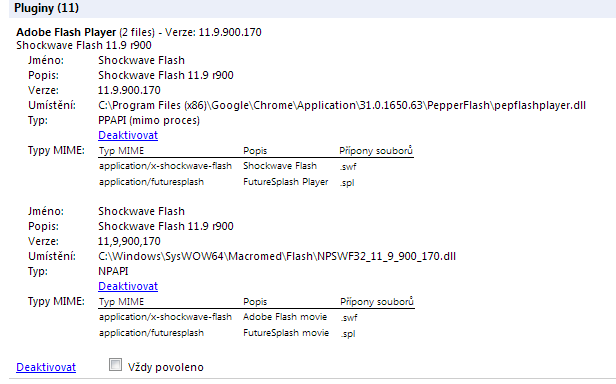Select 'Adobe Flash Player' plugin title
This screenshot has height=384, width=616.
pos(66,32)
